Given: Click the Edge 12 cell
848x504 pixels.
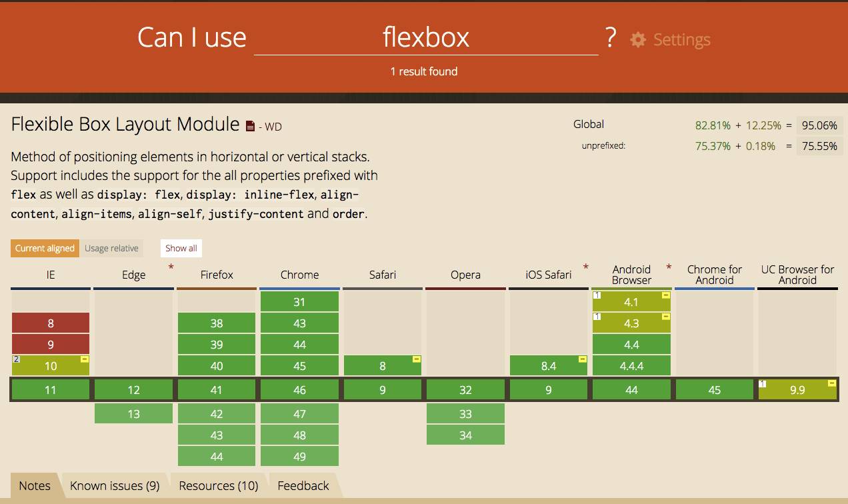Looking at the screenshot, I should (133, 390).
